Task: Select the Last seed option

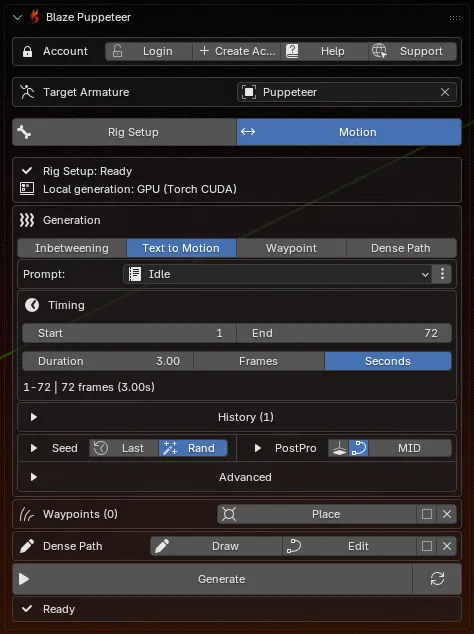Action: pyautogui.click(x=124, y=448)
